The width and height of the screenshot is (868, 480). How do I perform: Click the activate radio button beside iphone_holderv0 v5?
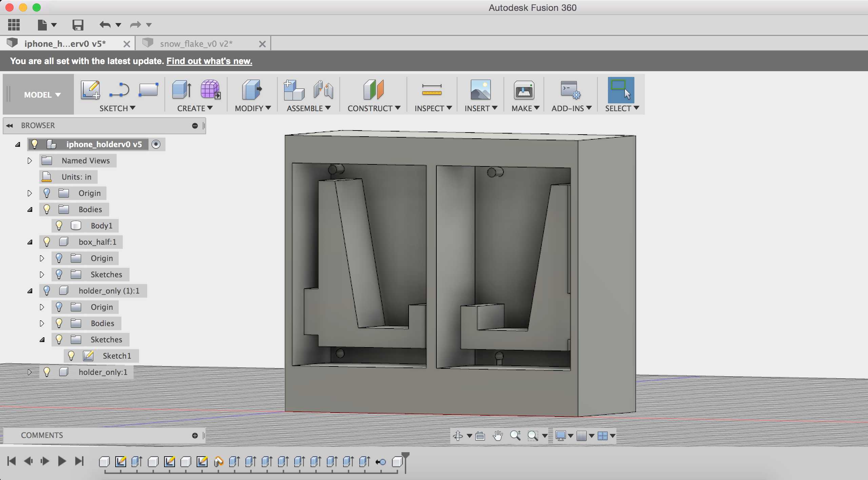[156, 144]
